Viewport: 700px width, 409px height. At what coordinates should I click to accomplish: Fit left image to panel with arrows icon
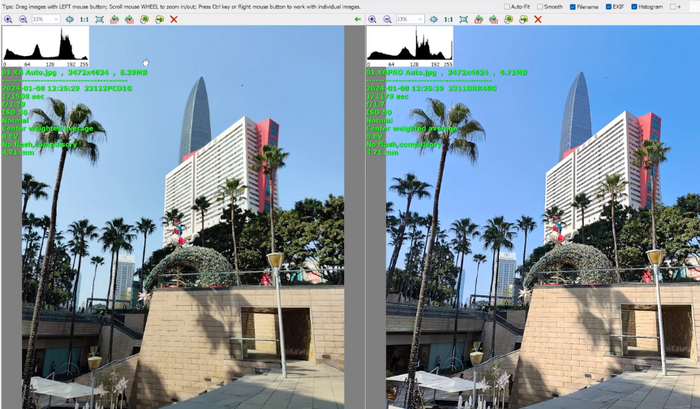[100, 19]
